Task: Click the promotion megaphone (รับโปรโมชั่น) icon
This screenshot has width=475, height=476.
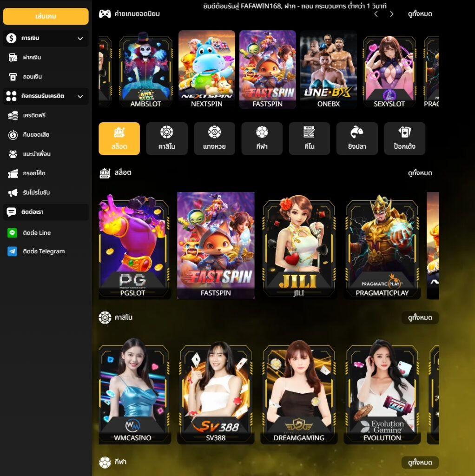Action: [13, 192]
